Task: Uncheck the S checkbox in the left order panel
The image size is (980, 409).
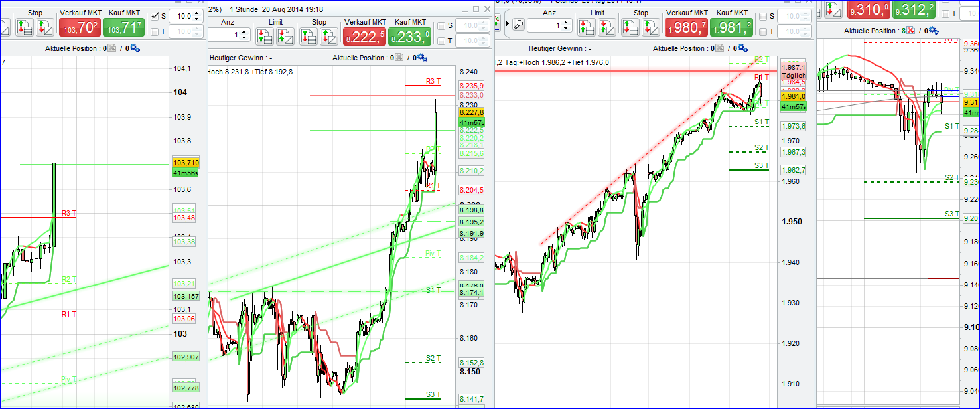Action: [154, 15]
